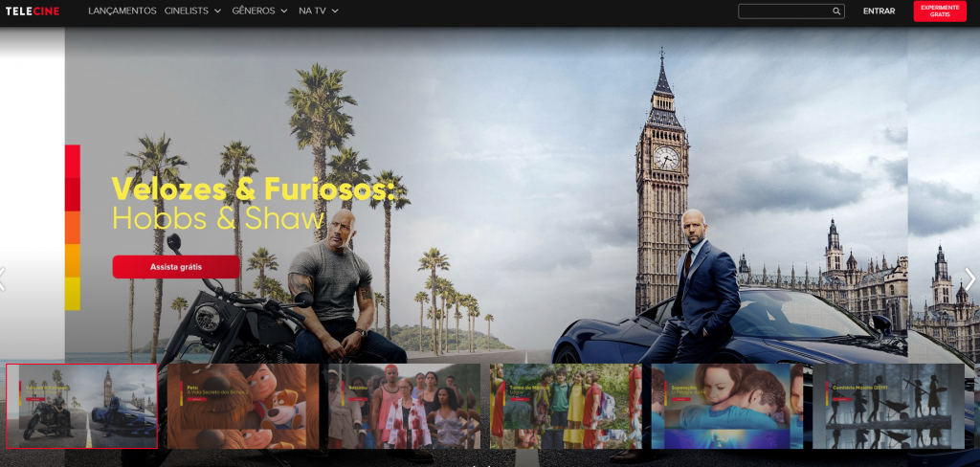Screen dimensions: 980x467
Task: Go to the next banner slide arrow
Action: tap(970, 278)
